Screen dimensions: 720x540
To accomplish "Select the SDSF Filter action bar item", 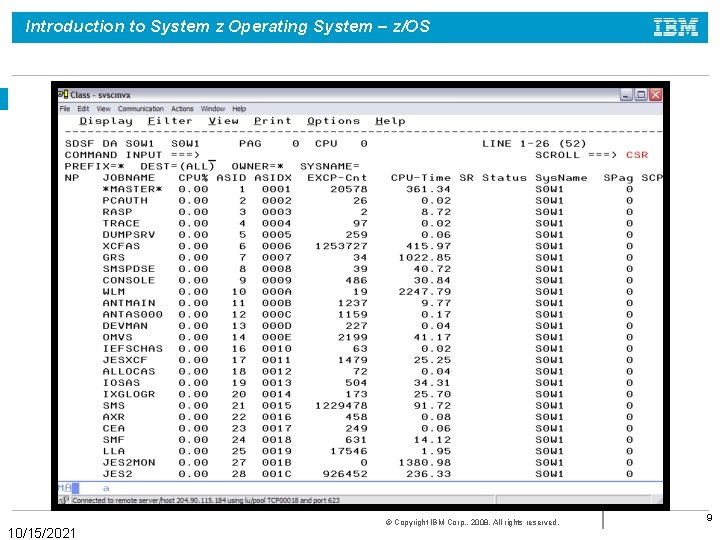I will point(170,121).
